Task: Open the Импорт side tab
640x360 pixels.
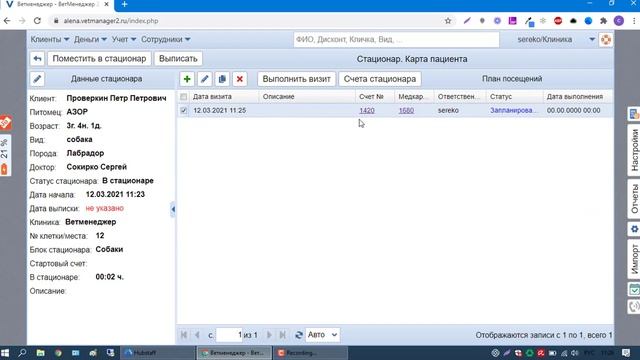Action: (x=634, y=259)
